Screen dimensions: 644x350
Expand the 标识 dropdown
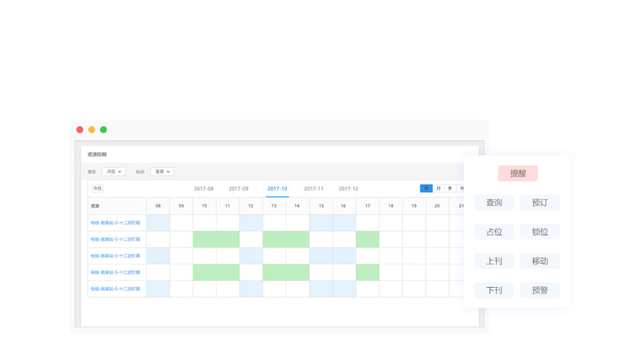tap(162, 172)
